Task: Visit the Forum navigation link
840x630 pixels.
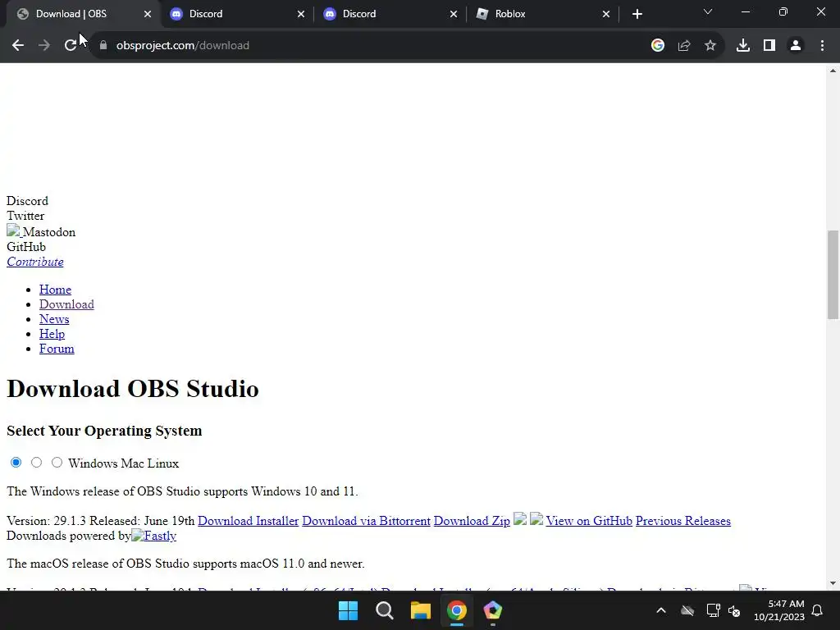Action: (x=57, y=349)
